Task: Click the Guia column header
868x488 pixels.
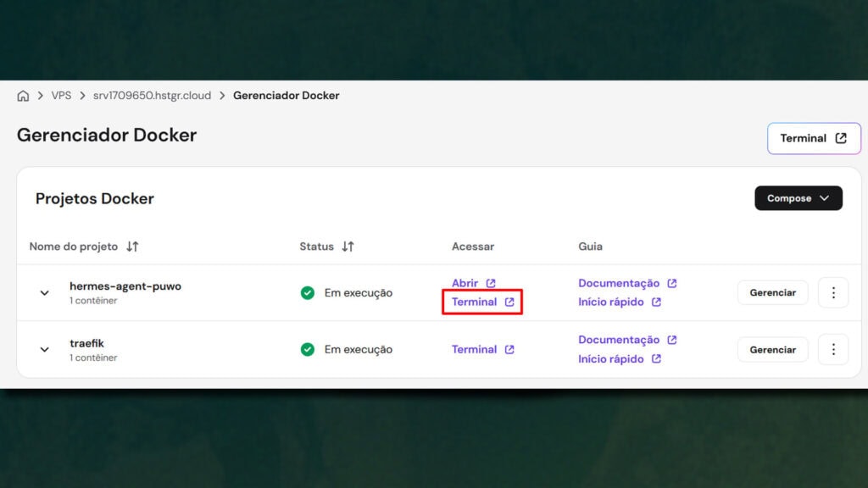Action: point(590,247)
